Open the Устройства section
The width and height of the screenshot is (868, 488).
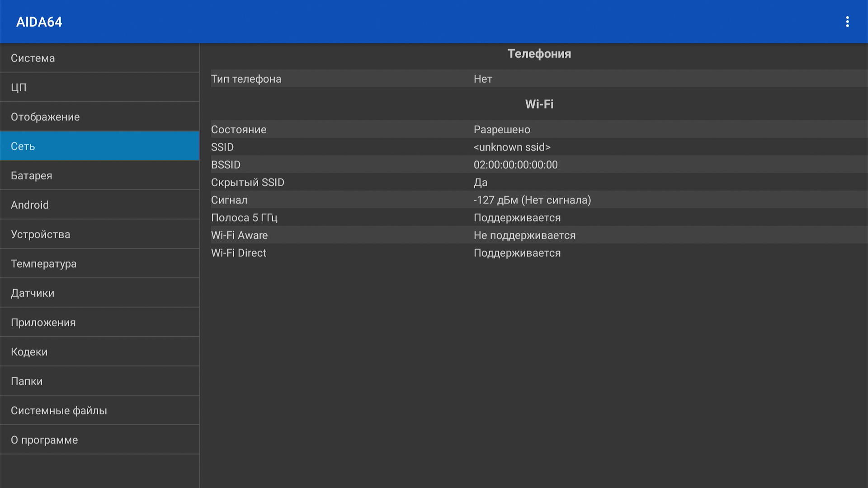[99, 234]
